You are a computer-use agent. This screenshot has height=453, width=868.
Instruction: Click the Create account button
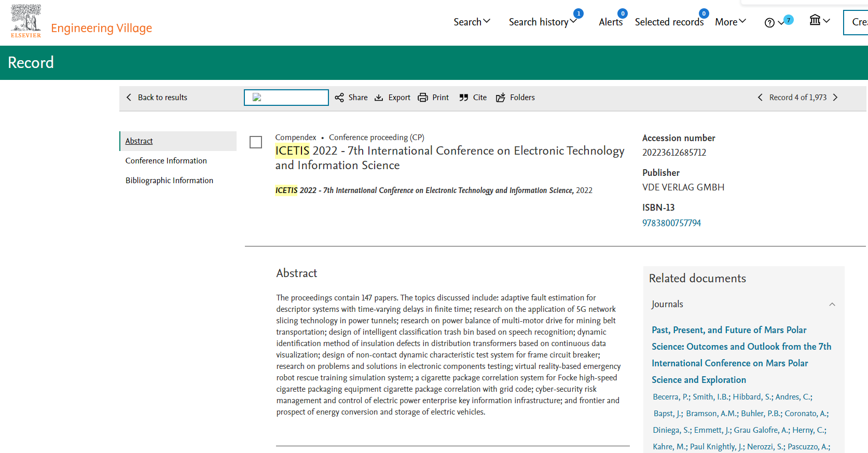click(x=856, y=22)
